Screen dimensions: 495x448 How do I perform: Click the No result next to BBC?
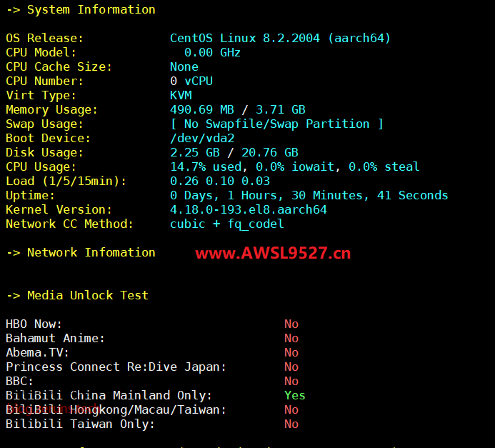[x=291, y=382]
